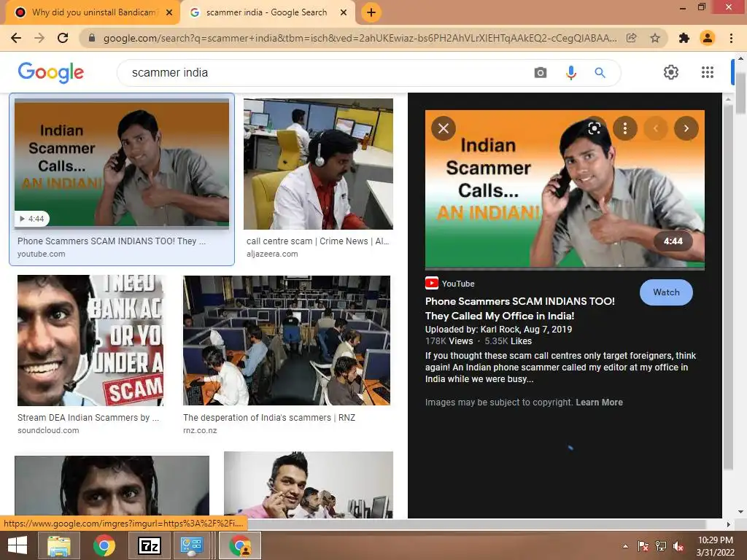
Task: Open the Control Panel taskbar icon
Action: tap(192, 545)
